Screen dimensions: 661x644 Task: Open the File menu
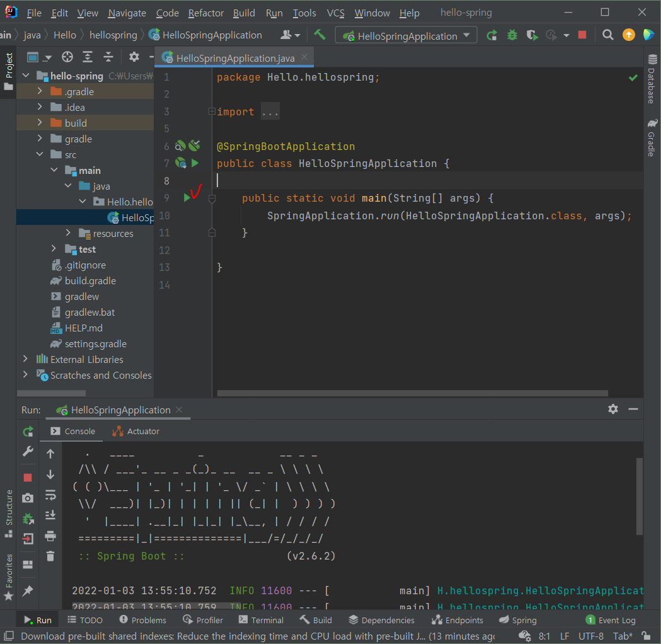(x=34, y=13)
